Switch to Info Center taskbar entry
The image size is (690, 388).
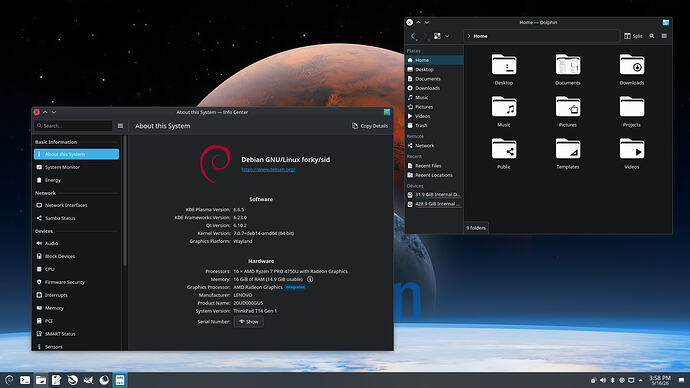(120, 380)
